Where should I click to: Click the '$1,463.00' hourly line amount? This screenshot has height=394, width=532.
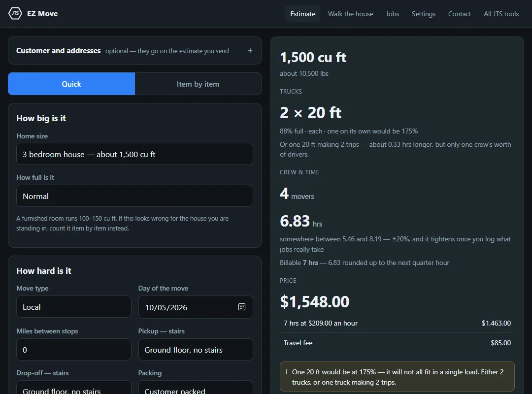pyautogui.click(x=496, y=323)
